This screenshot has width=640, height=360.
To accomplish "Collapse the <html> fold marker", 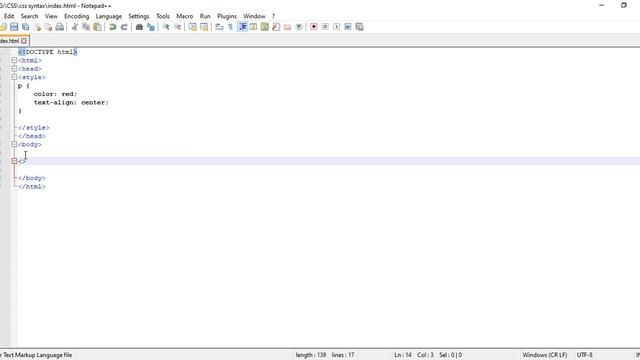I will pos(14,60).
